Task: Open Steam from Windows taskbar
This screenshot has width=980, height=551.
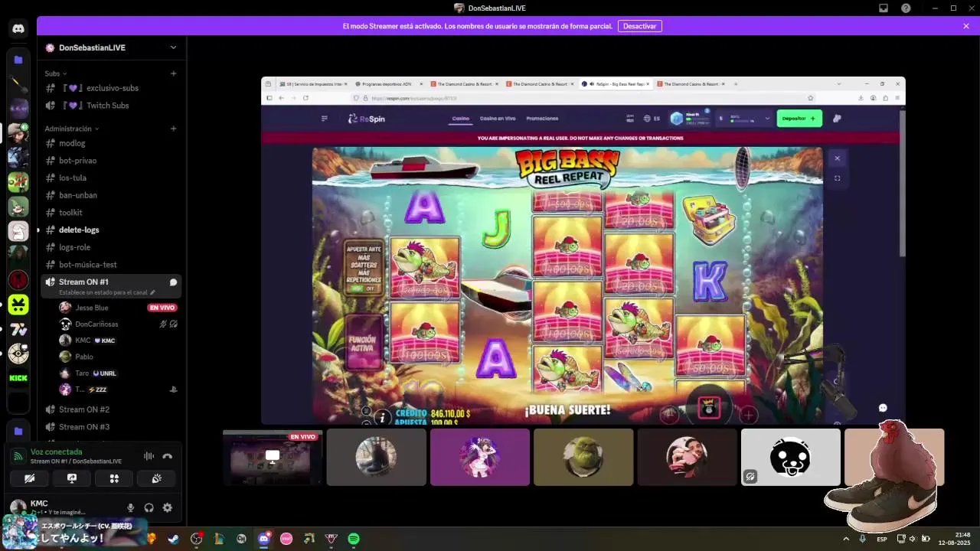Action: [x=174, y=539]
